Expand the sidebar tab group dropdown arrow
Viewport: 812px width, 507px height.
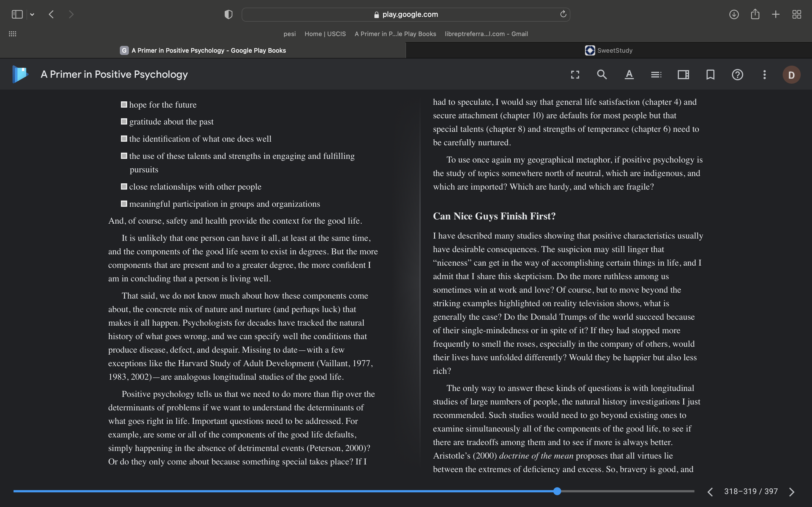pos(32,14)
